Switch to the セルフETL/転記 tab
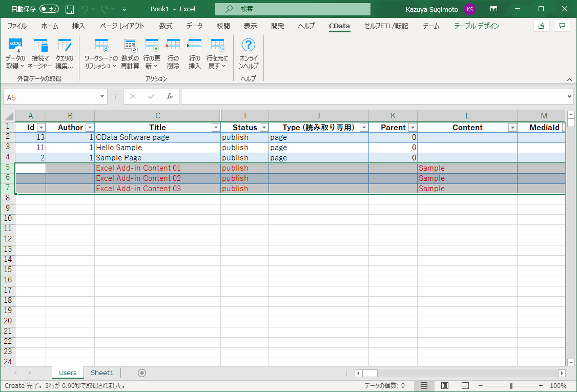577x392 pixels. tap(386, 26)
